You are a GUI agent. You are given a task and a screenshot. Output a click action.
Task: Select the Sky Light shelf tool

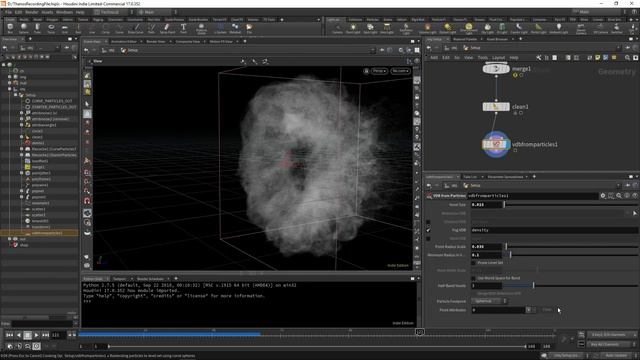(487, 28)
